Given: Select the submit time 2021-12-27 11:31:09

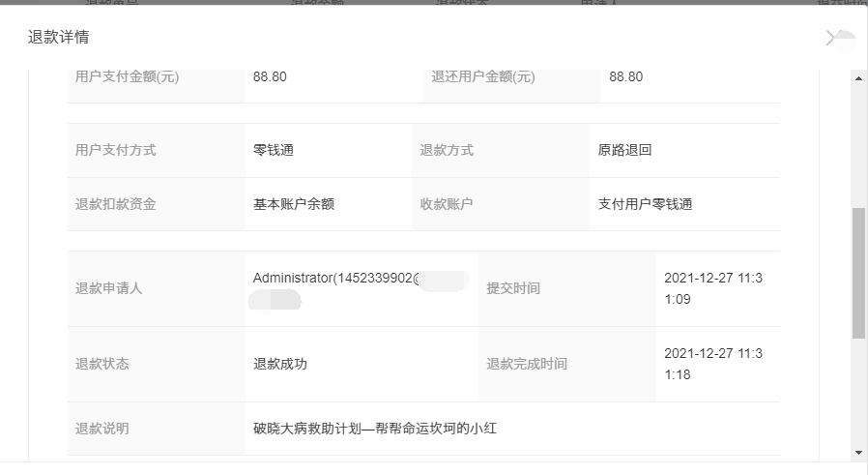Looking at the screenshot, I should point(713,288).
